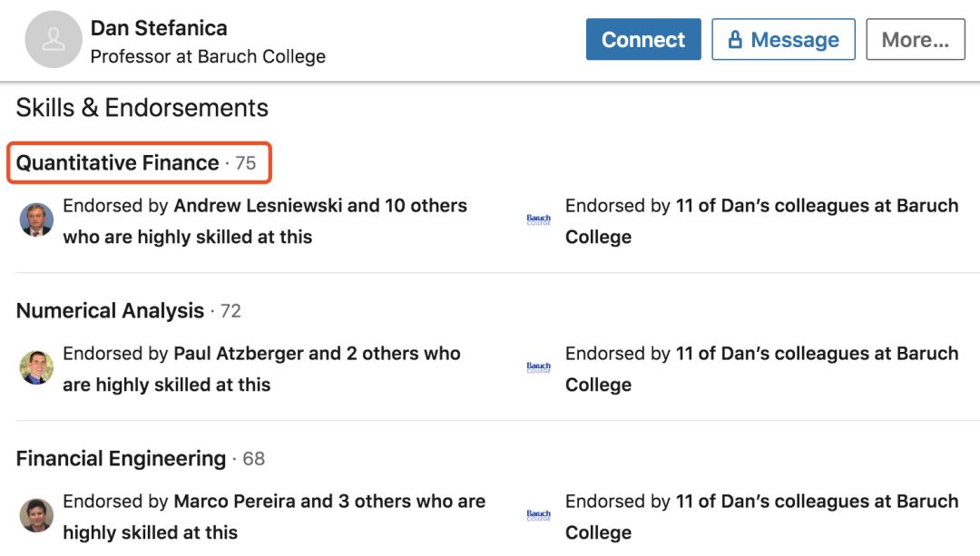Open the Numerical Analysis skill

tap(110, 311)
